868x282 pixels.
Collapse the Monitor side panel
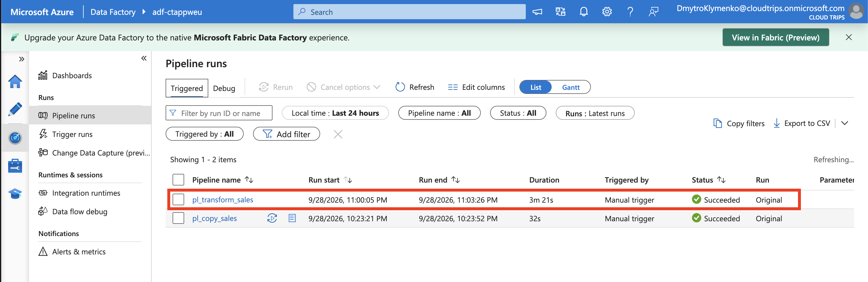(x=144, y=58)
